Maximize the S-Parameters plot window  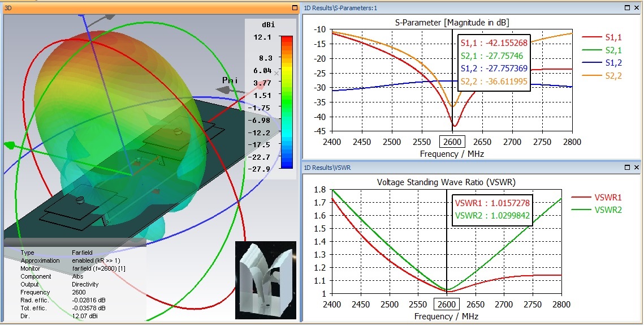pyautogui.click(x=627, y=7)
